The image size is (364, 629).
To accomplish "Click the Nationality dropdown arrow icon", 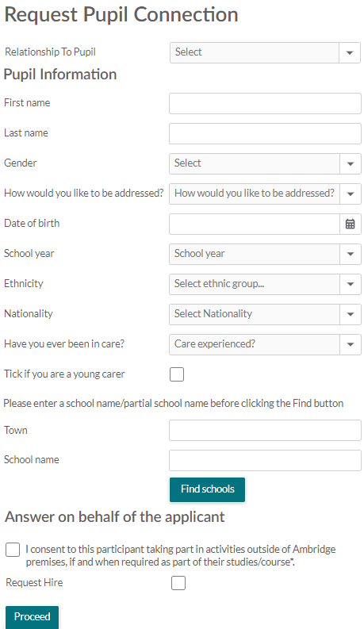I will [x=351, y=314].
